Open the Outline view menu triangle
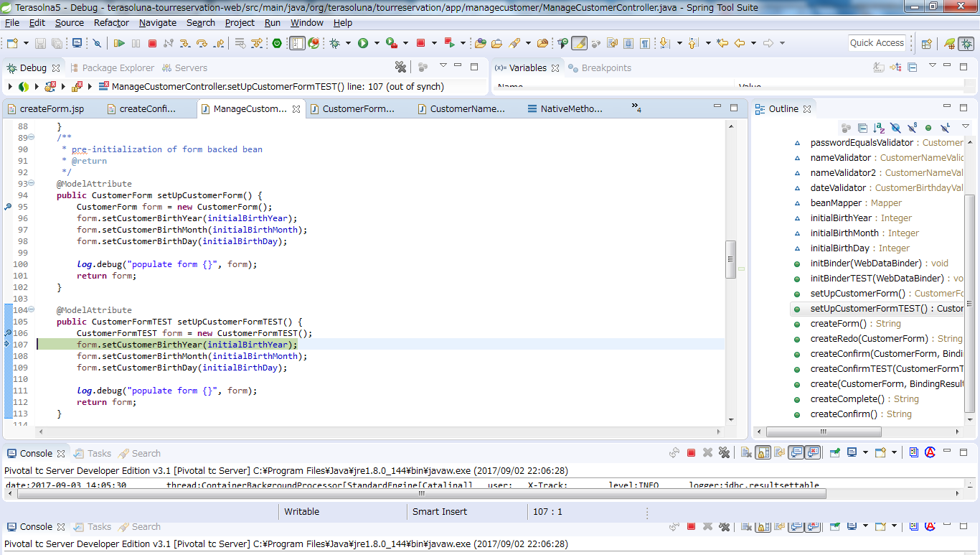The image size is (980, 555). (966, 126)
